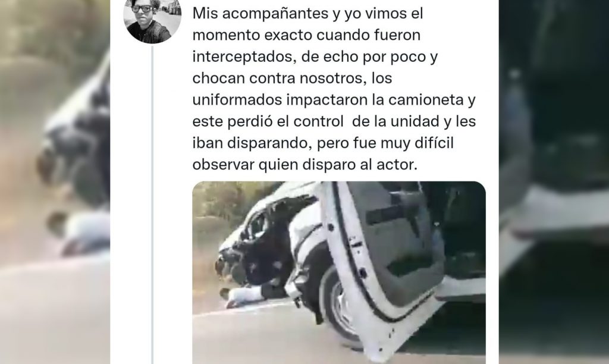
Task: Click the words 'momento exacto cuando fueron'
Action: (306, 35)
